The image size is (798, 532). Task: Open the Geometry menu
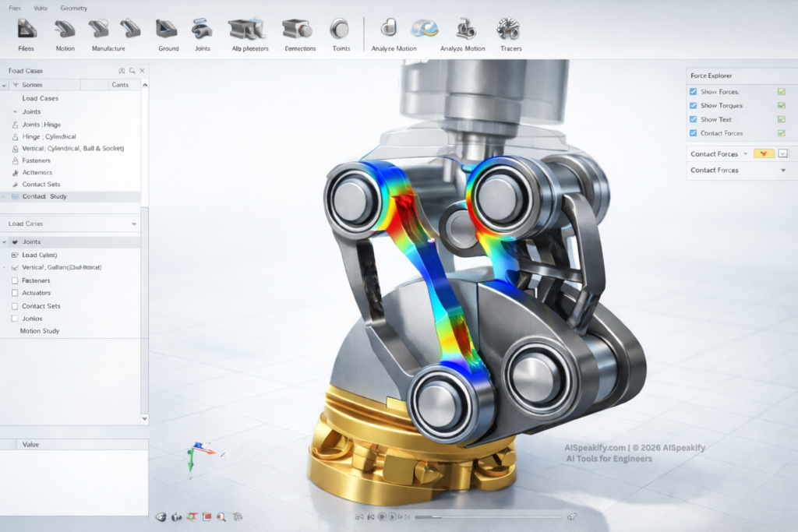pos(74,8)
